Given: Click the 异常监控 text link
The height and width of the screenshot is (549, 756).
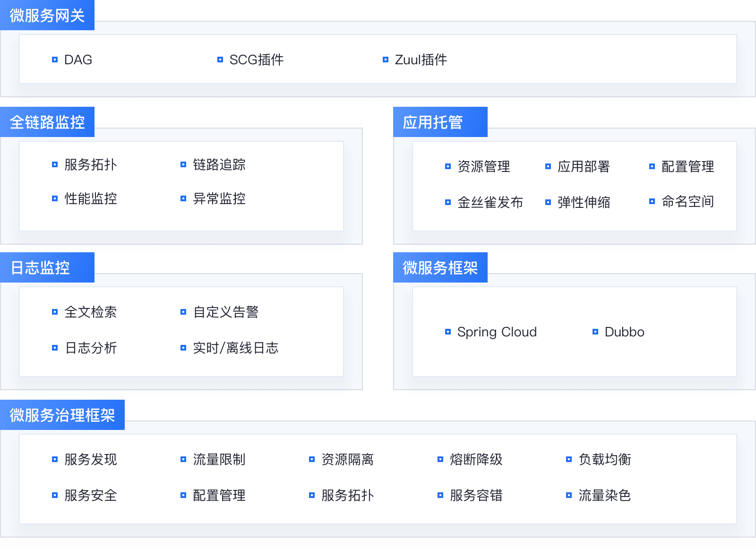Looking at the screenshot, I should point(219,198).
